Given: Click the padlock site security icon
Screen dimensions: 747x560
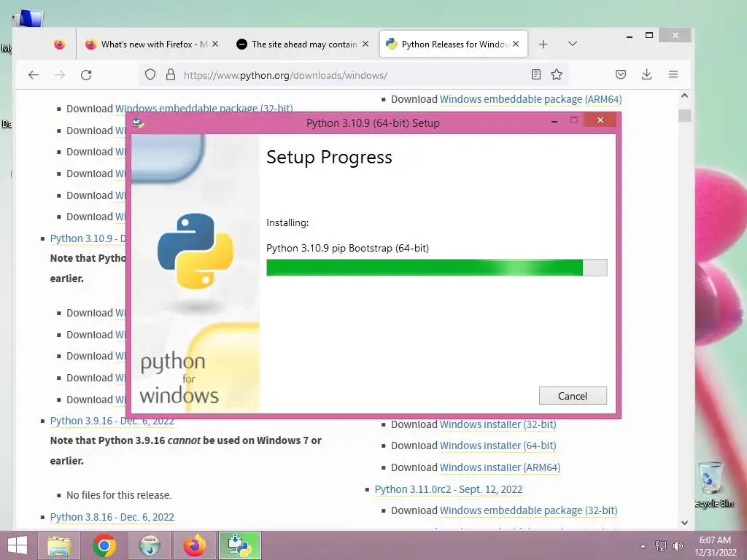Looking at the screenshot, I should (171, 75).
